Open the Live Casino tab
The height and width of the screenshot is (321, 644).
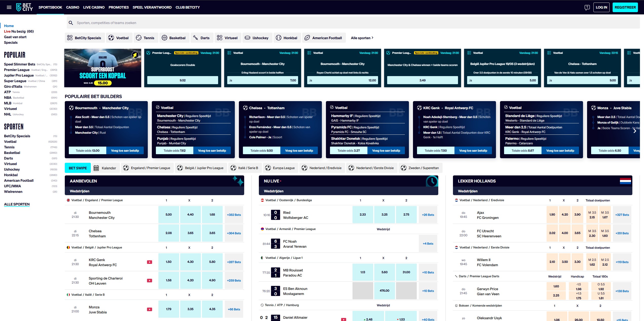[x=94, y=7]
